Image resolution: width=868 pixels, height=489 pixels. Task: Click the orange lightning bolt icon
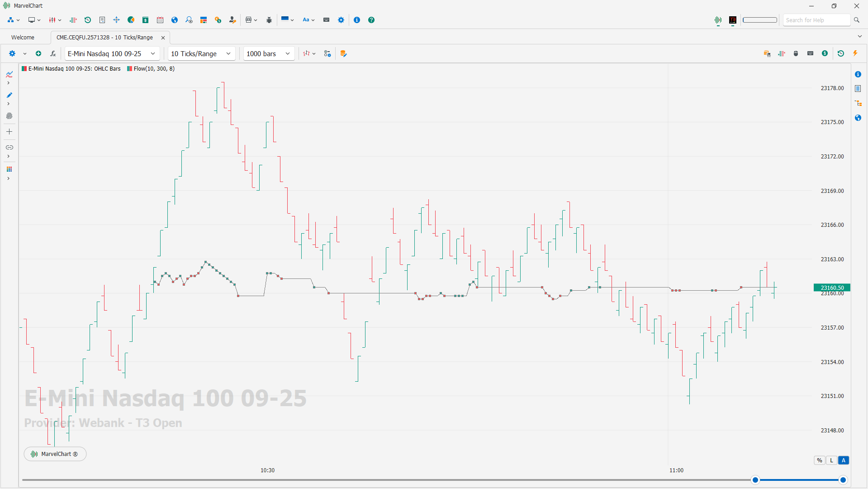855,53
